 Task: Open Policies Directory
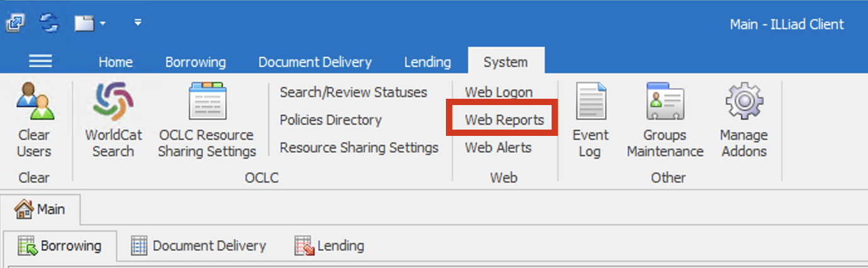click(x=330, y=120)
